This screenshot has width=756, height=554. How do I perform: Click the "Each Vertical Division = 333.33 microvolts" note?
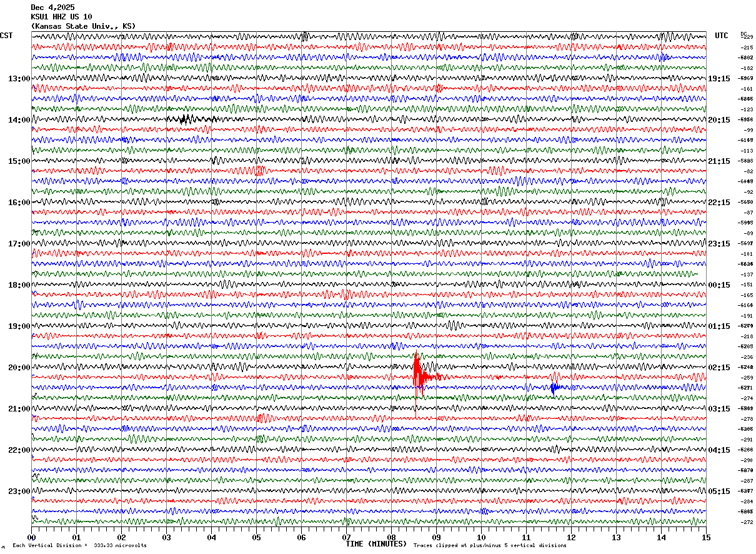(79, 546)
